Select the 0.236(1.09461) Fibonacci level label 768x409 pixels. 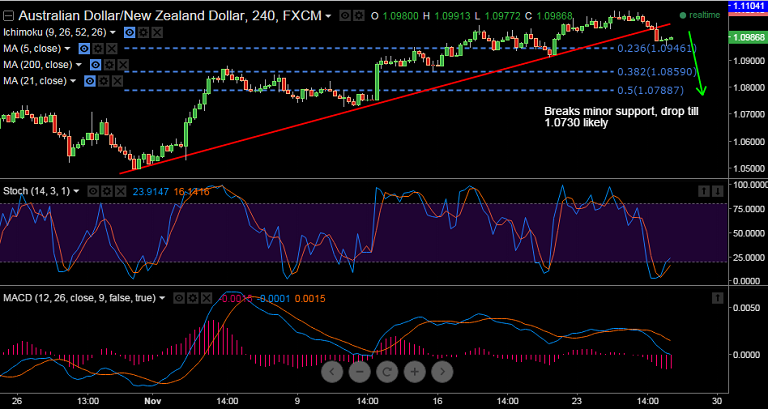coord(657,48)
